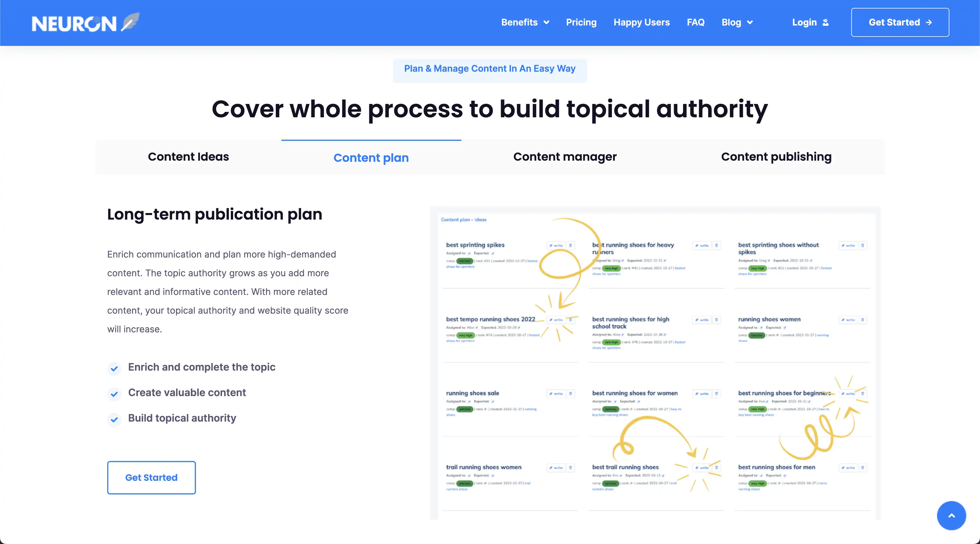Go to the Happy Users section
Image resolution: width=980 pixels, height=544 pixels.
pos(641,22)
